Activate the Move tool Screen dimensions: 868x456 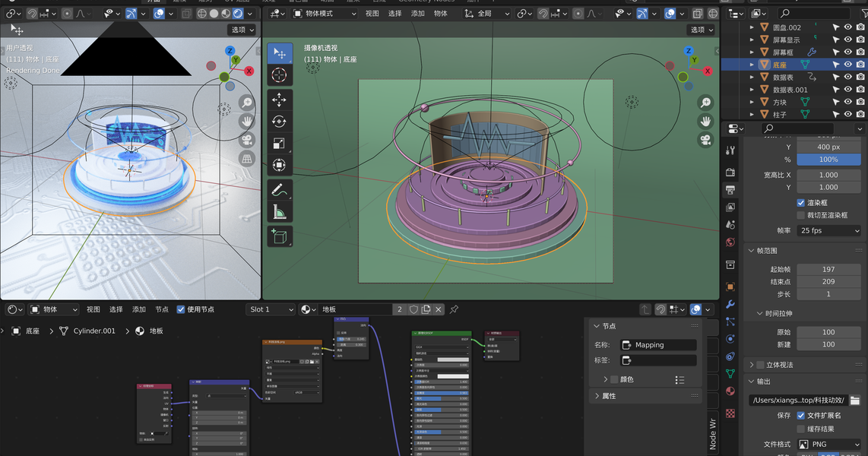[x=280, y=100]
